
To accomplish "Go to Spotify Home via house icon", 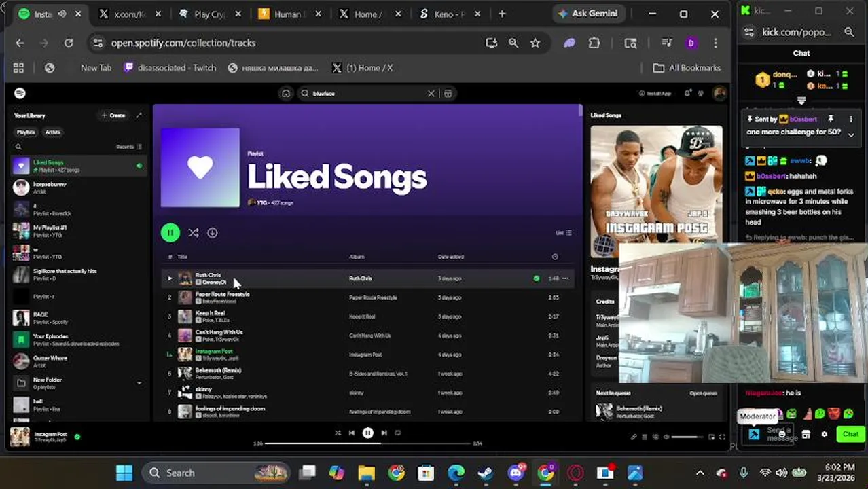I will click(286, 94).
